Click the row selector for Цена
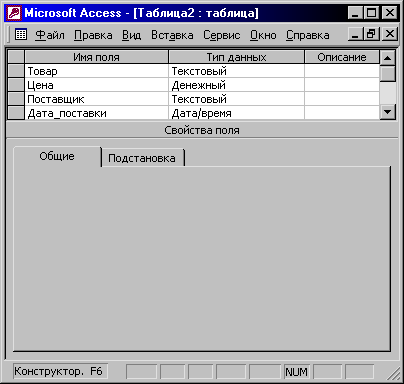Viewport: 404px width, 384px height. [x=16, y=85]
